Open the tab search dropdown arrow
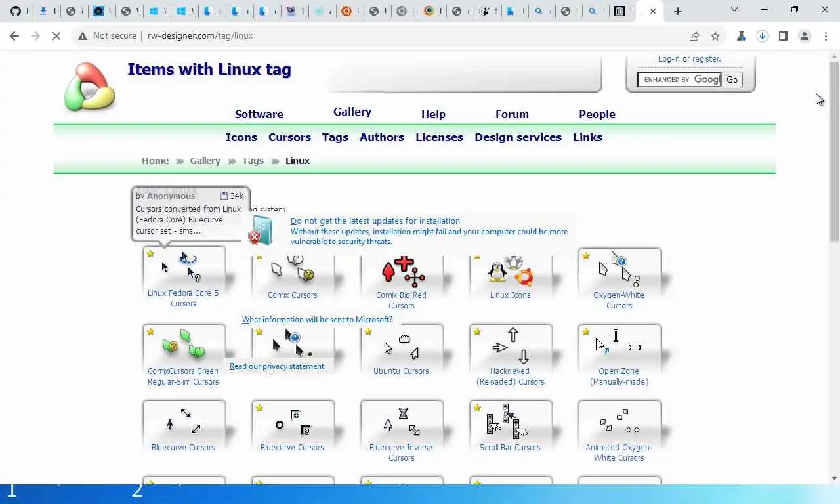This screenshot has height=504, width=840. [x=734, y=10]
